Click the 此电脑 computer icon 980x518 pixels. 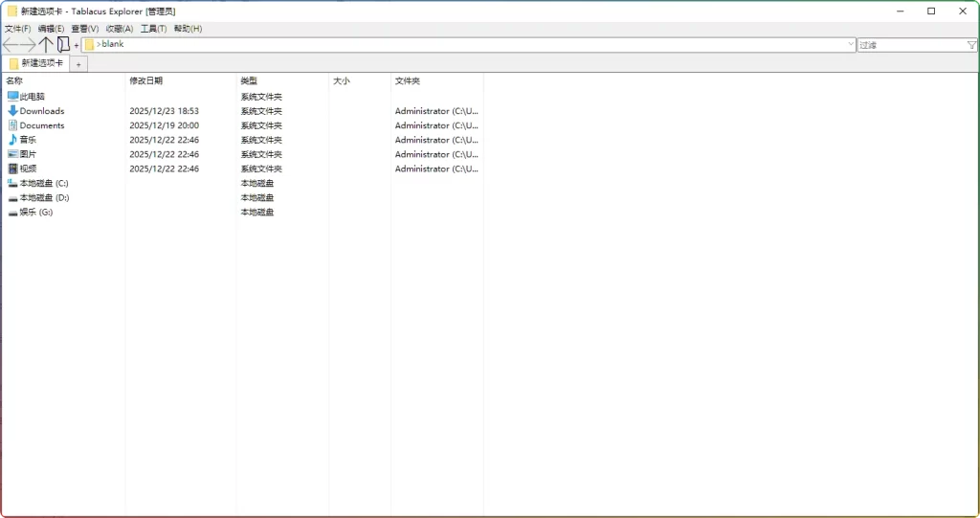click(12, 97)
